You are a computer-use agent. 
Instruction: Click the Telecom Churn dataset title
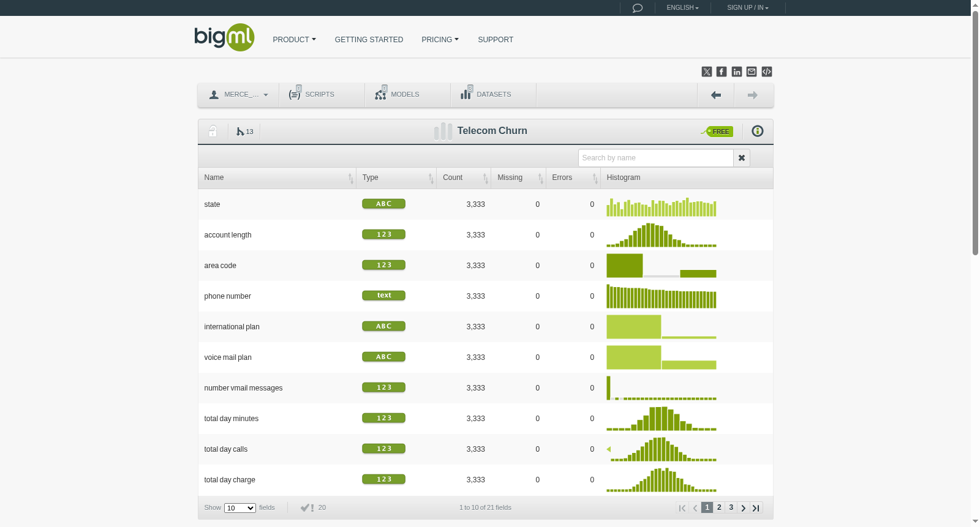coord(492,131)
